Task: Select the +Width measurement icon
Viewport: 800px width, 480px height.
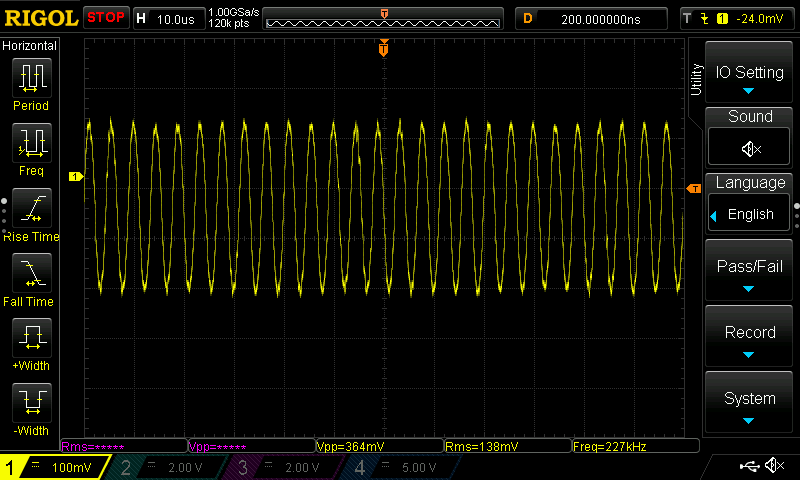Action: (x=32, y=337)
